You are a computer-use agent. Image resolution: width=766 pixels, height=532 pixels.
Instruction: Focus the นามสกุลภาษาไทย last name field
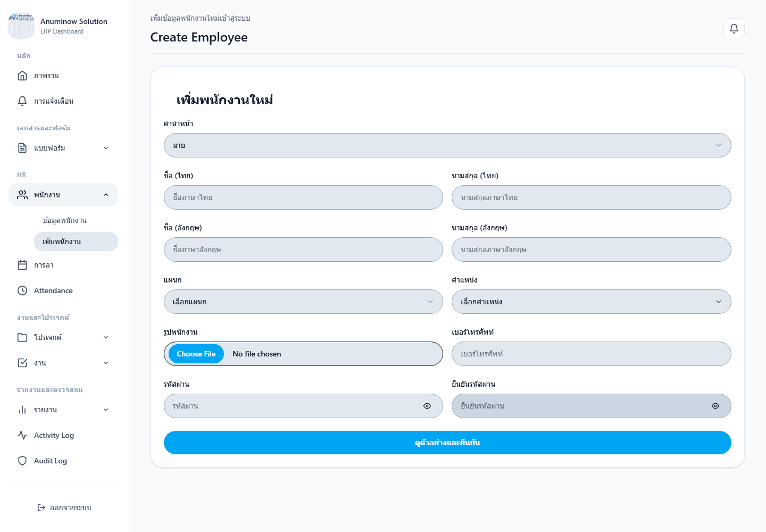click(x=592, y=197)
